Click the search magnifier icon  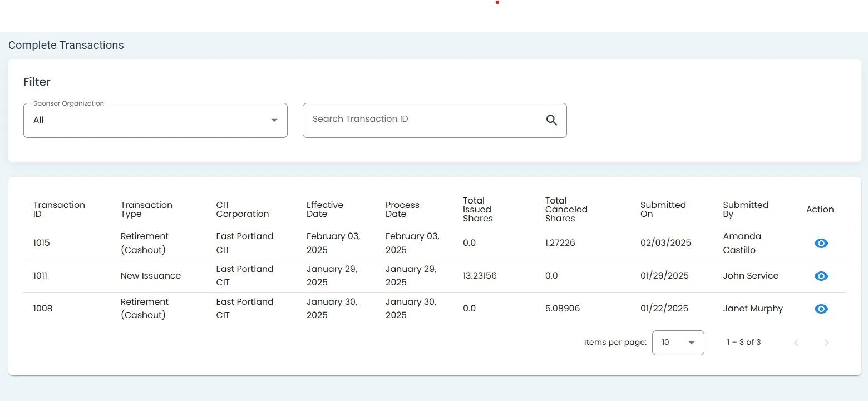(551, 120)
